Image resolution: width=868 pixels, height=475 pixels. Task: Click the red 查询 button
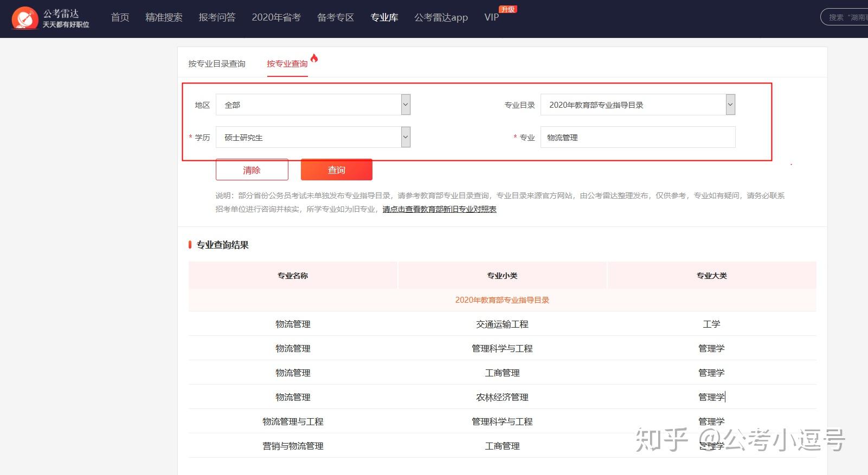point(337,170)
